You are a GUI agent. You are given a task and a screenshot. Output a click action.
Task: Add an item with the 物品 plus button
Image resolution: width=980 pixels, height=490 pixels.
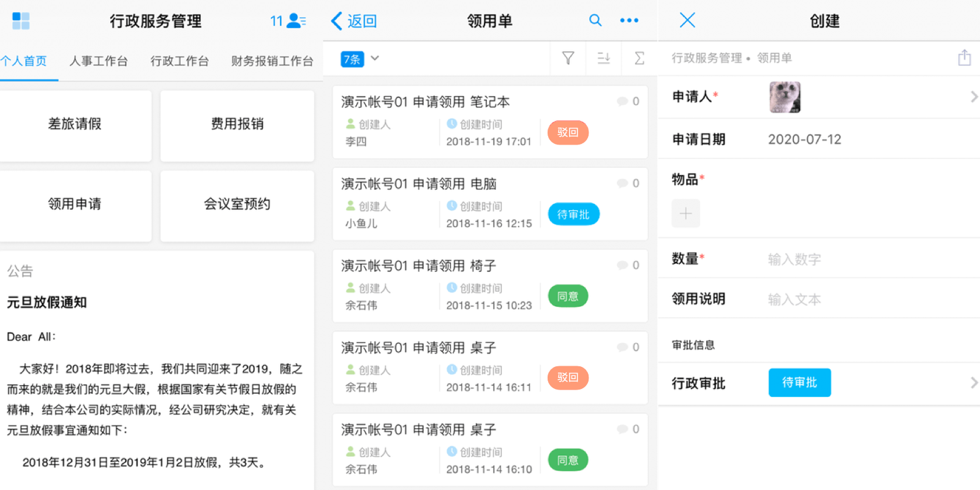pyautogui.click(x=685, y=213)
